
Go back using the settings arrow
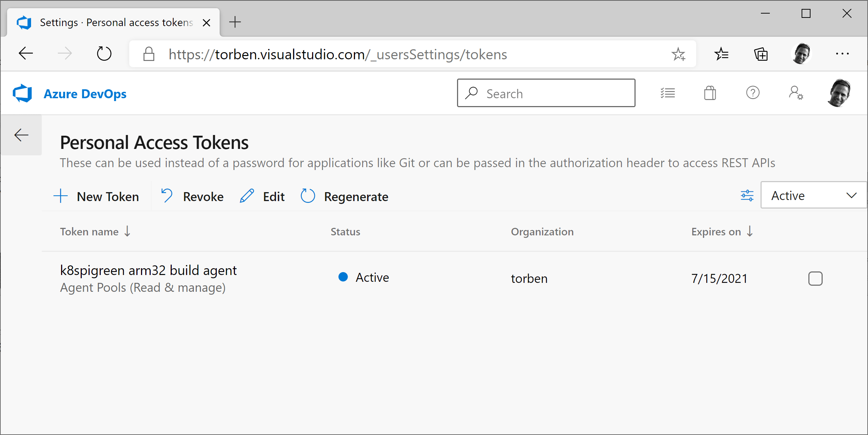[x=21, y=135]
